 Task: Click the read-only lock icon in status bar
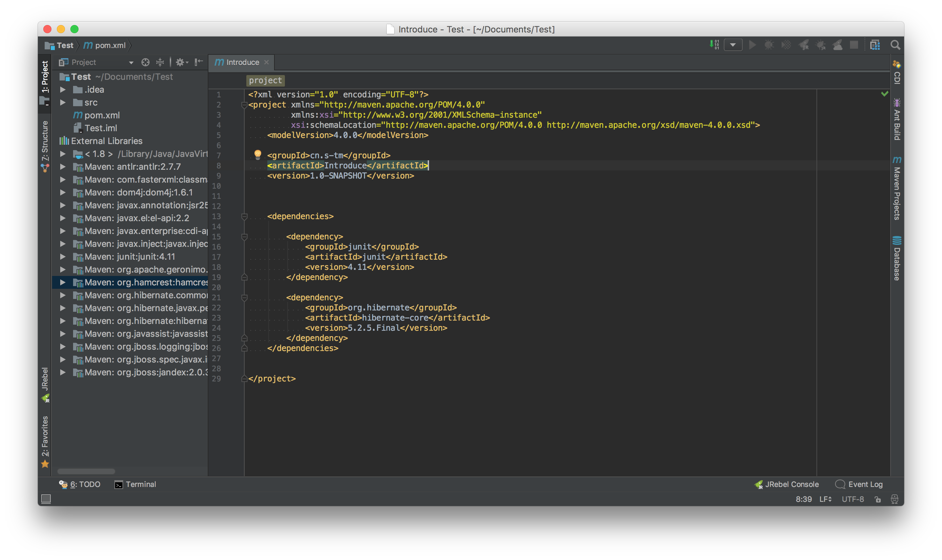pyautogui.click(x=877, y=499)
